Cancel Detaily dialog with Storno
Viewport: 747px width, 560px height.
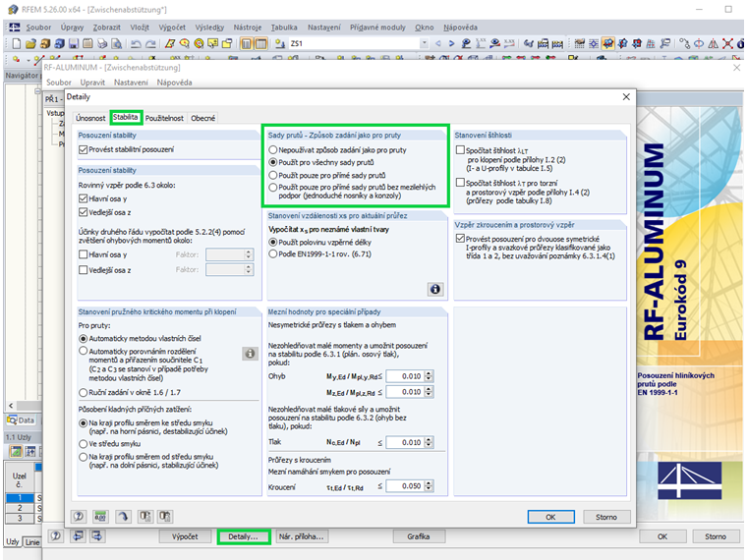coord(606,517)
